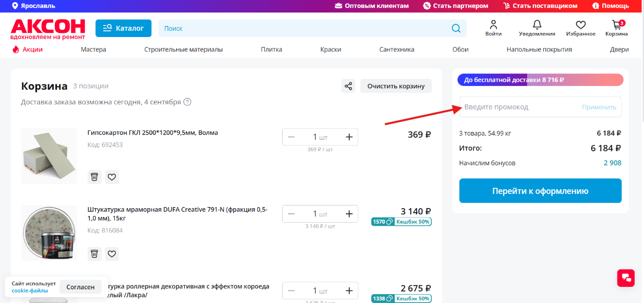Viewport: 644px width, 303px height.
Task: Open the Акции category
Action: tap(28, 50)
